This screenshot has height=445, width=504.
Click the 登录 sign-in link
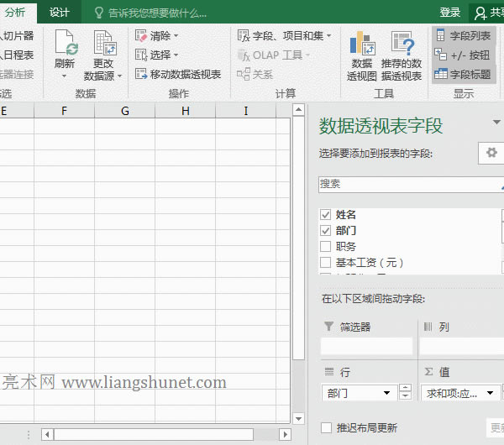tap(450, 13)
